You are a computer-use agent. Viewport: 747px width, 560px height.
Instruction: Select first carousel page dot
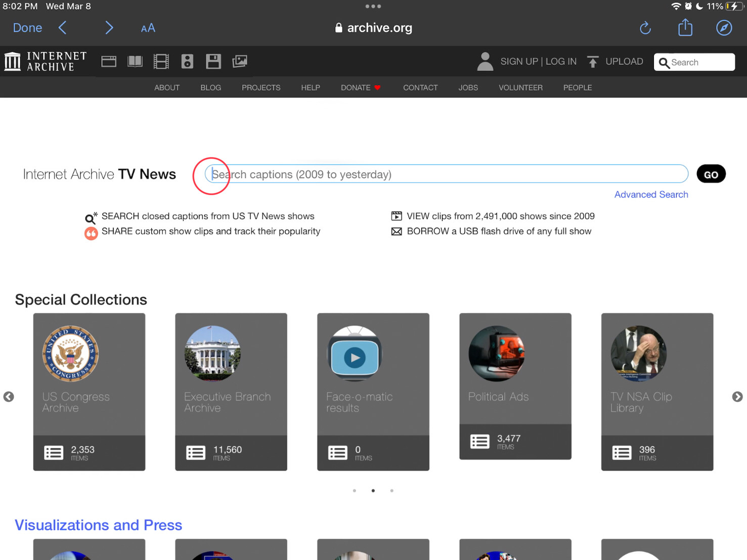(355, 491)
